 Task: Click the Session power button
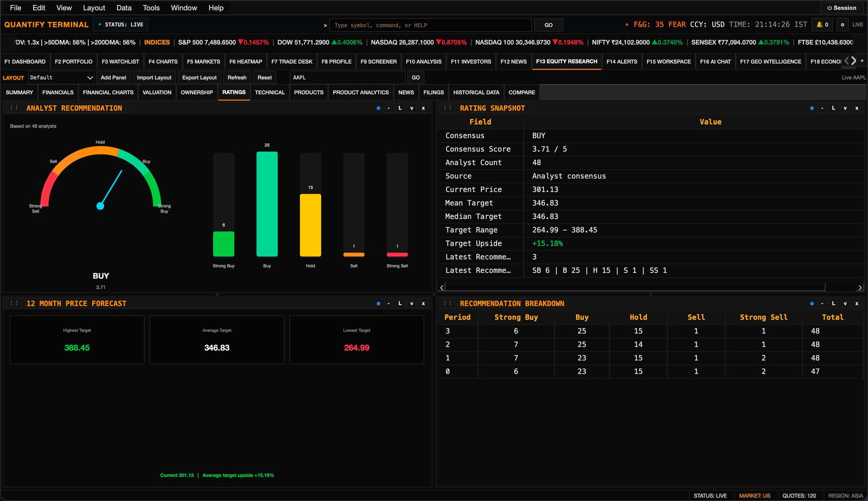[841, 8]
